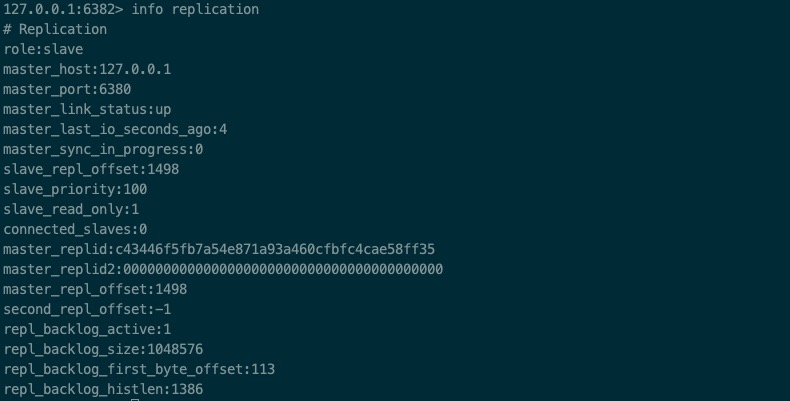The height and width of the screenshot is (401, 790).
Task: Click the 'role:slave' line
Action: point(43,49)
